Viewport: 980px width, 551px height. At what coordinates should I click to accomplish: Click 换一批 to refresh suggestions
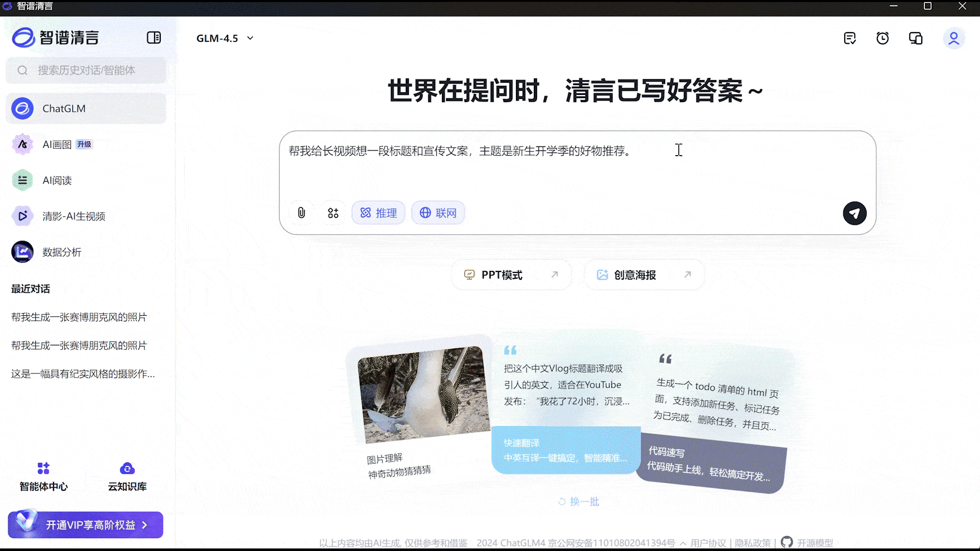[579, 502]
